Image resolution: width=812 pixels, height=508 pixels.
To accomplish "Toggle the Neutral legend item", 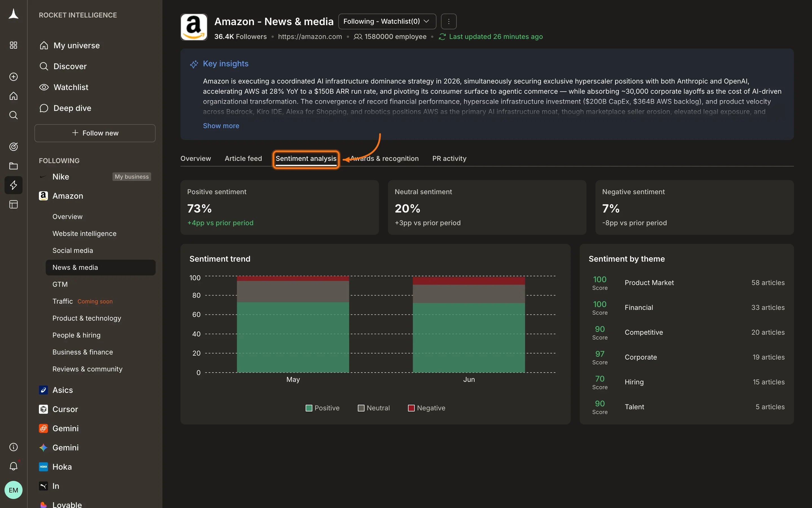I will 374,408.
